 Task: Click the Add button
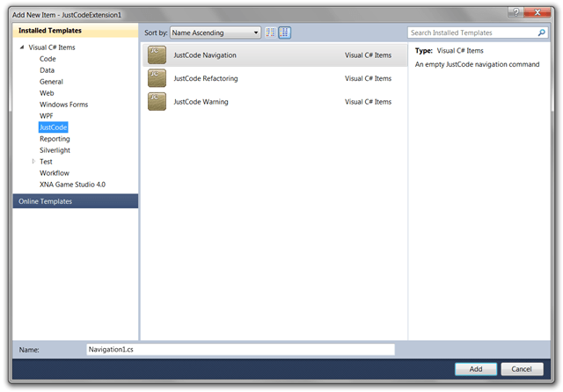point(476,369)
